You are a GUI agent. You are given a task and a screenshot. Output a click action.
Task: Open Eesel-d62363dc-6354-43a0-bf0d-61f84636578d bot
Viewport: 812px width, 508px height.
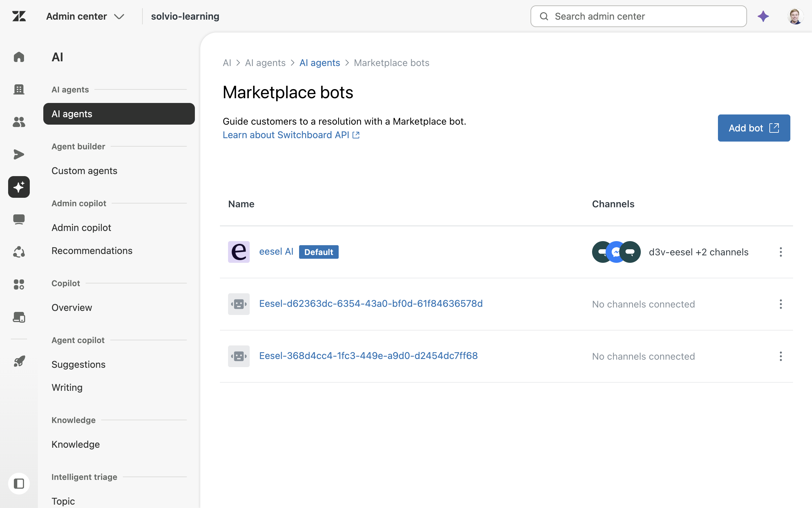click(x=371, y=303)
